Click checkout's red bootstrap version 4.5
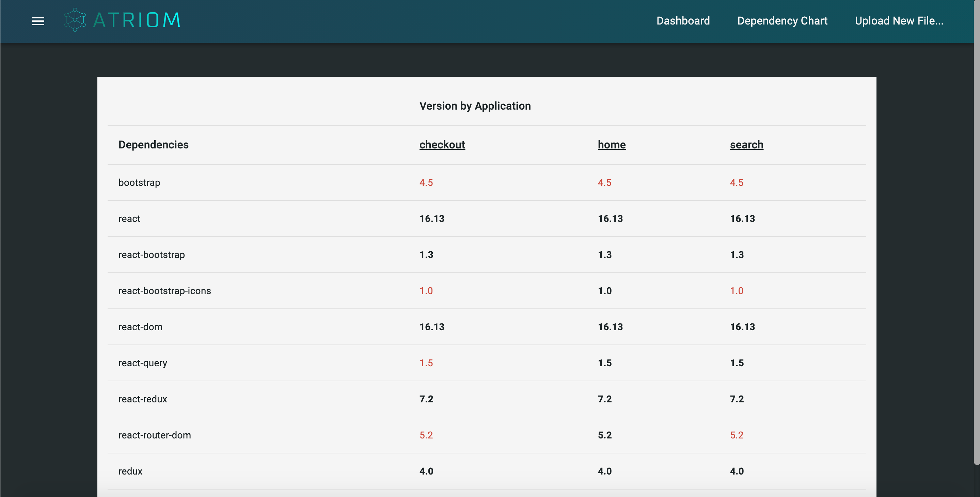980x497 pixels. click(426, 182)
